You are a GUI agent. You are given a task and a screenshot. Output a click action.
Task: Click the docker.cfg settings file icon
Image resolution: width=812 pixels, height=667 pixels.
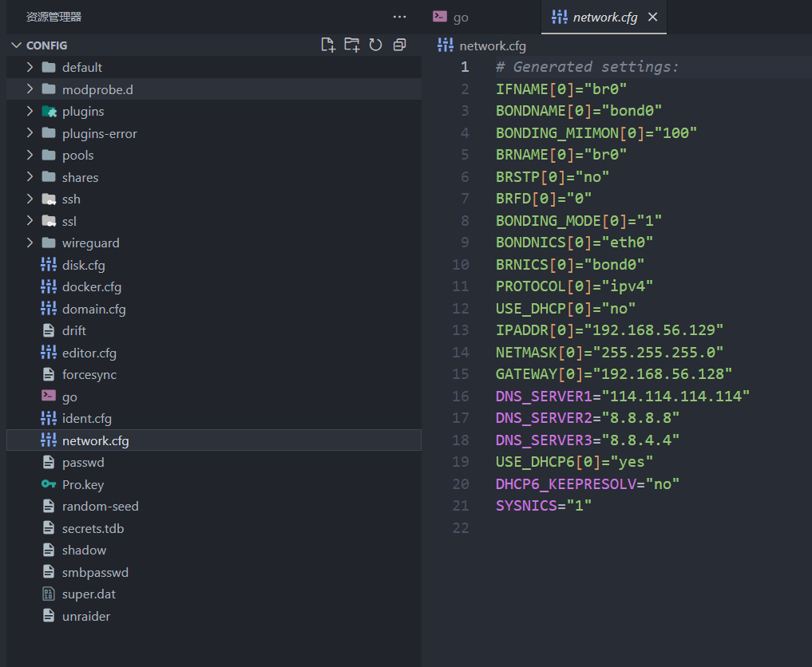click(x=49, y=286)
